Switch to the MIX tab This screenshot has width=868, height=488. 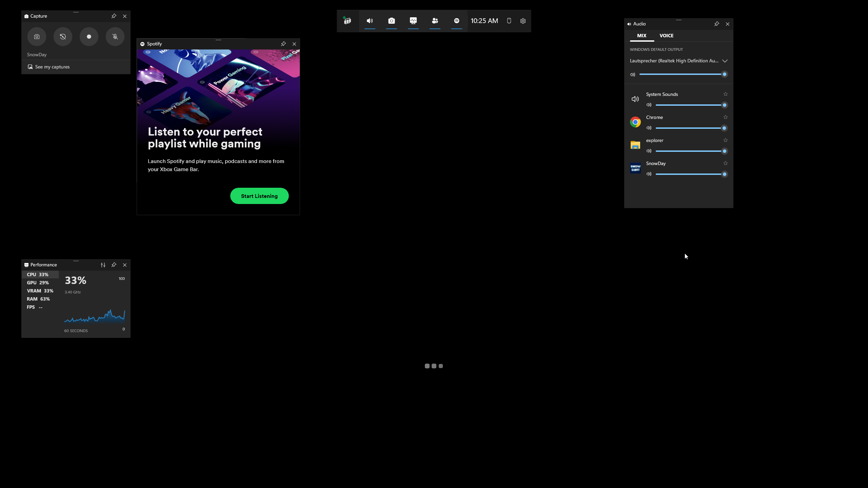click(642, 36)
